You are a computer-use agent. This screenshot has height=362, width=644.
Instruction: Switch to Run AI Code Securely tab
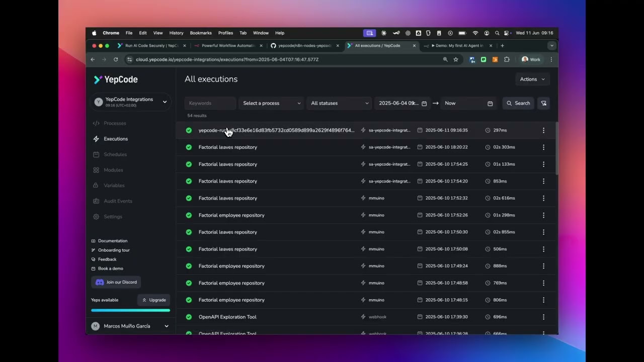point(152,46)
